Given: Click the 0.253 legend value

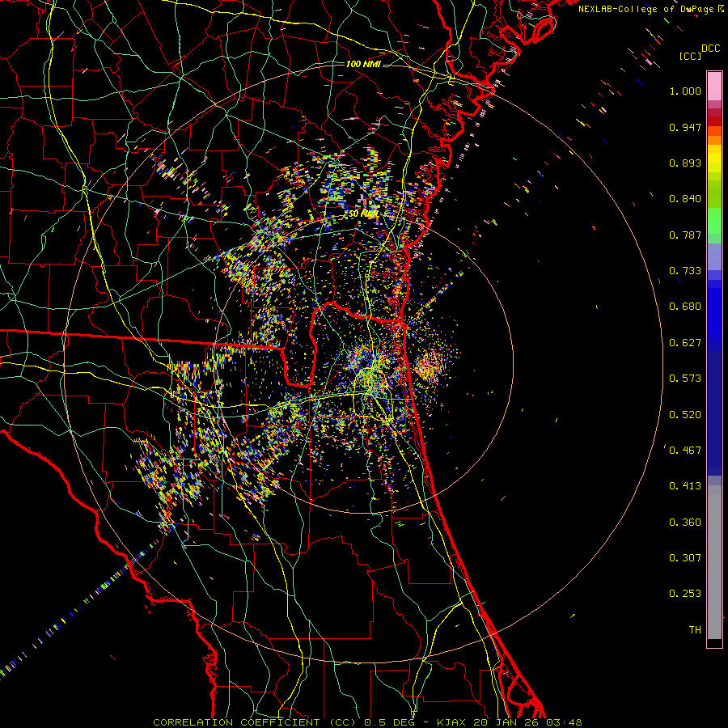Looking at the screenshot, I should (x=685, y=594).
